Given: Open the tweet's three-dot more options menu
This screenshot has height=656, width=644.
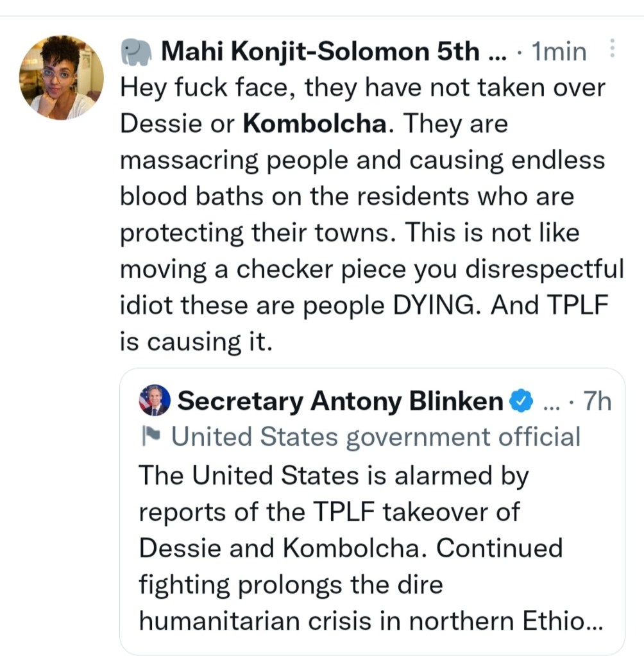Looking at the screenshot, I should tap(612, 49).
